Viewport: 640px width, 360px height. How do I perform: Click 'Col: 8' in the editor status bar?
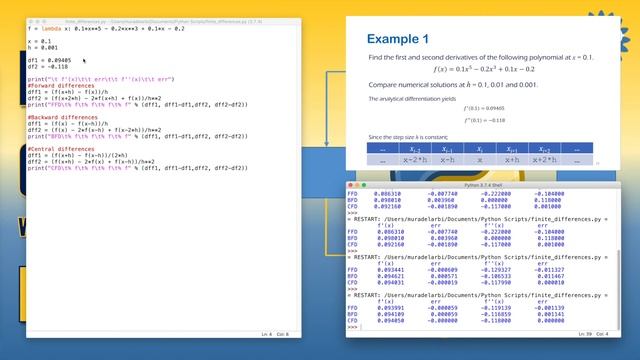click(x=282, y=334)
